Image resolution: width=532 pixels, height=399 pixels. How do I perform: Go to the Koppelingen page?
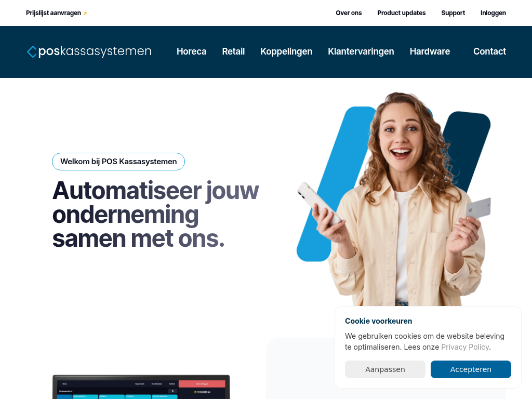tap(286, 51)
